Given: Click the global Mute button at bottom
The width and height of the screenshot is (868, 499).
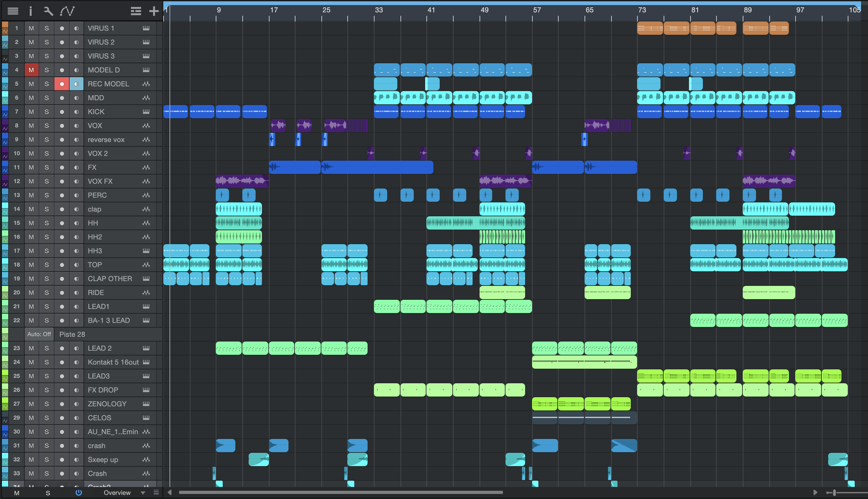Looking at the screenshot, I should (16, 493).
